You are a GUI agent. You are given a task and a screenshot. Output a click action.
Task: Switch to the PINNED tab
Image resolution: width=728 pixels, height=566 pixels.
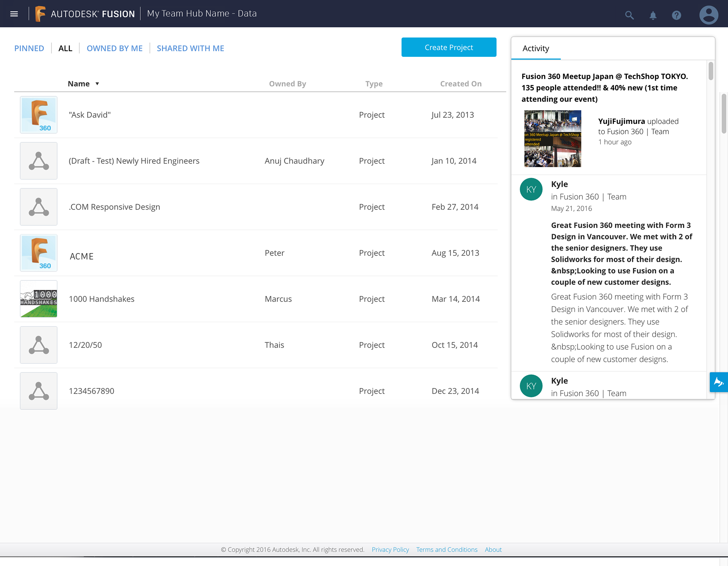click(29, 48)
